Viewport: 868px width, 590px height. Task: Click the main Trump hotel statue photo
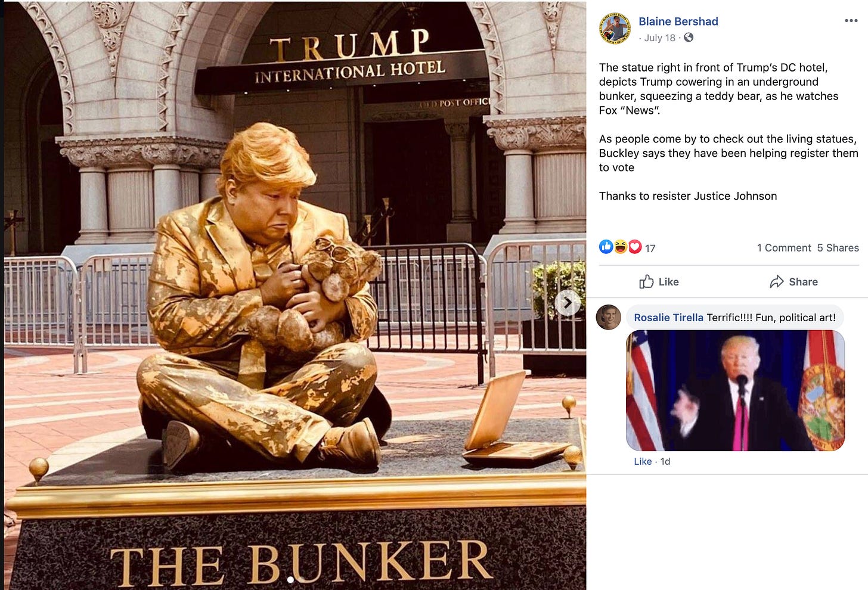coord(295,295)
